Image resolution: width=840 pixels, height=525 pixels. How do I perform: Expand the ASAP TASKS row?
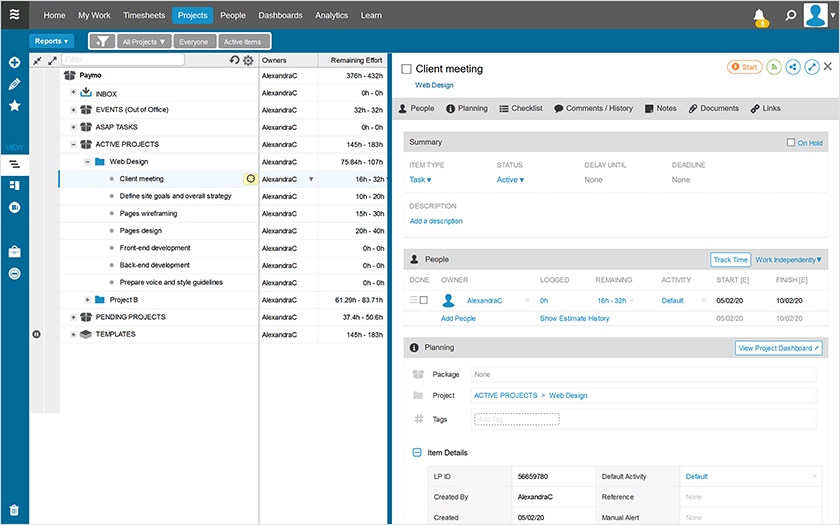pyautogui.click(x=73, y=127)
